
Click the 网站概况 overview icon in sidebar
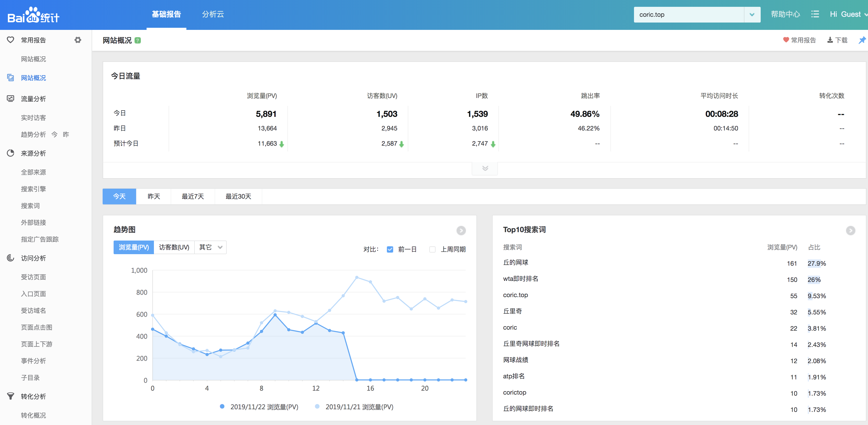pos(10,78)
